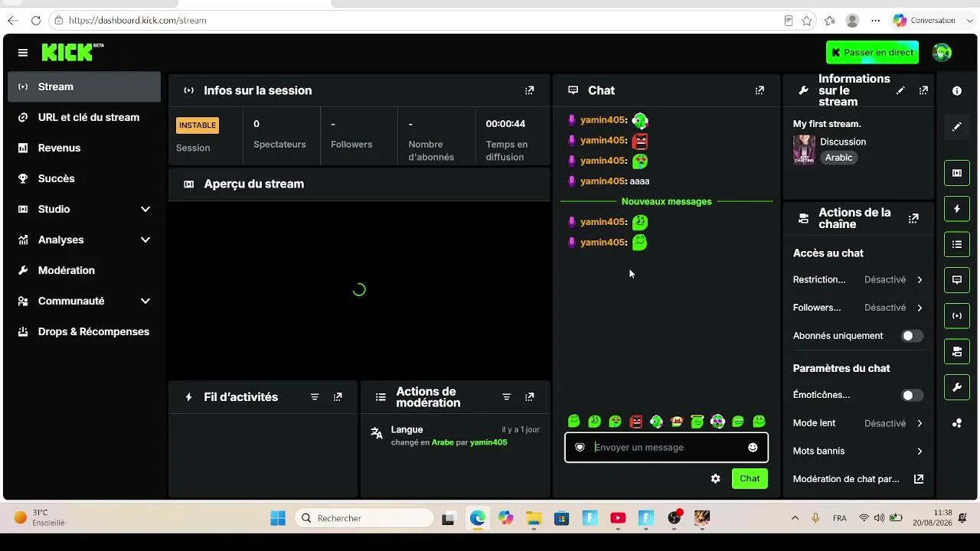Click the Just Chatting category thumbnail
This screenshot has width=980, height=551.
[x=804, y=149]
